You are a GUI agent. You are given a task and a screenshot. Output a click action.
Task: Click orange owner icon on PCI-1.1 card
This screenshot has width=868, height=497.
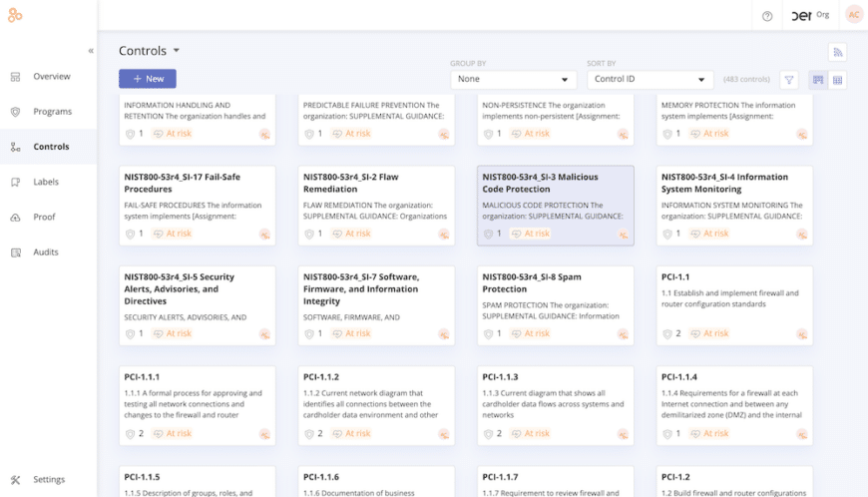pyautogui.click(x=802, y=334)
